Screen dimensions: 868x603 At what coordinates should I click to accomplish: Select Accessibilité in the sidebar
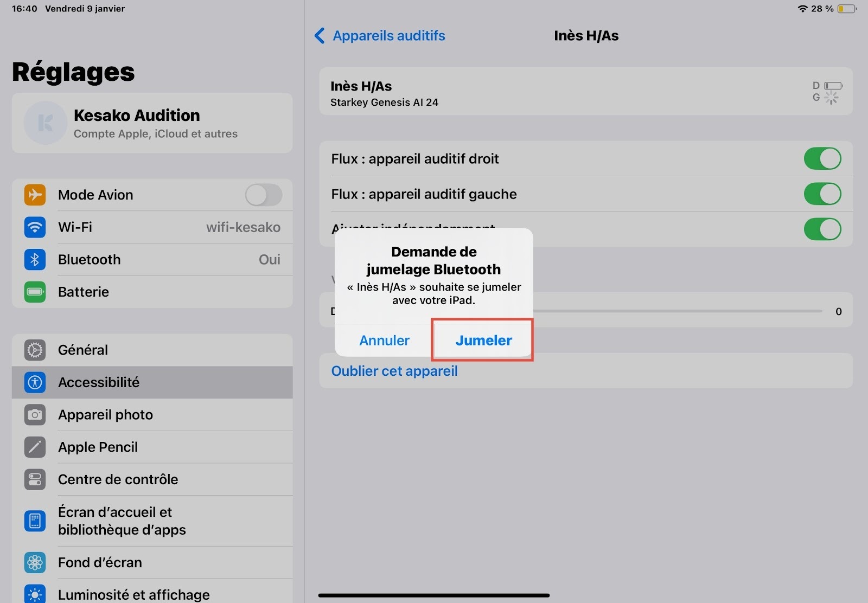(152, 382)
